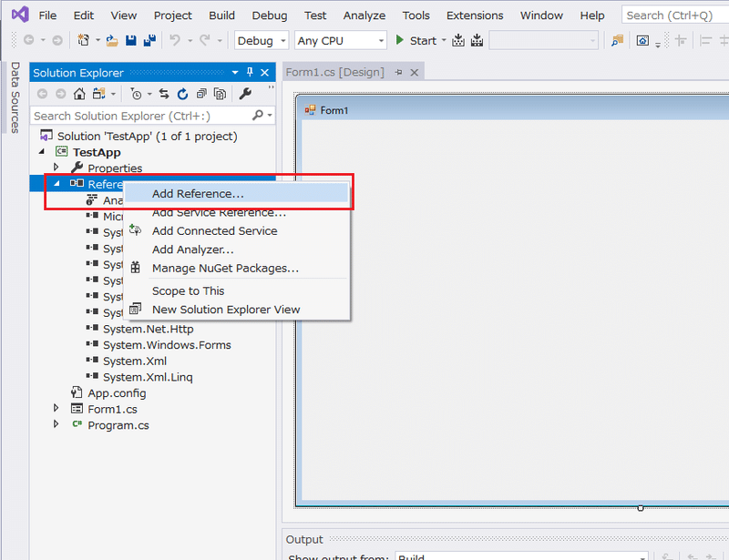
Task: Open the Extensions menu
Action: pyautogui.click(x=475, y=15)
